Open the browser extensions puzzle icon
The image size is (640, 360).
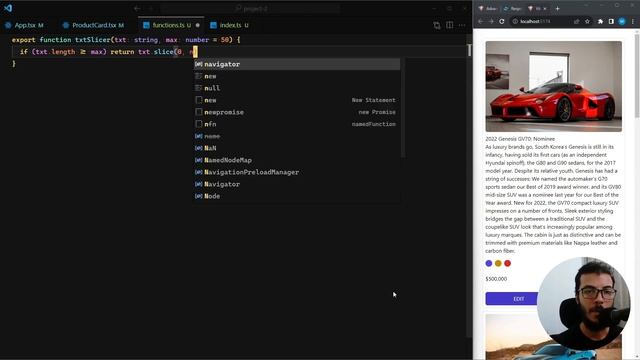coord(600,21)
